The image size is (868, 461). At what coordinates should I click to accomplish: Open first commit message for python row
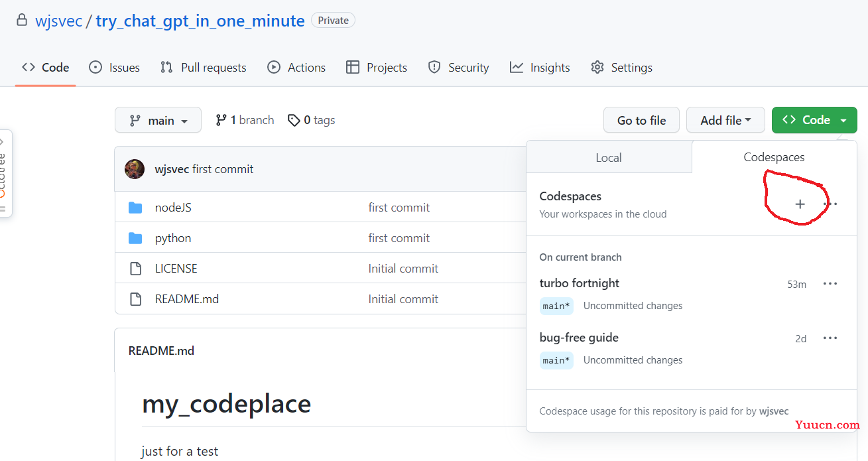click(399, 238)
